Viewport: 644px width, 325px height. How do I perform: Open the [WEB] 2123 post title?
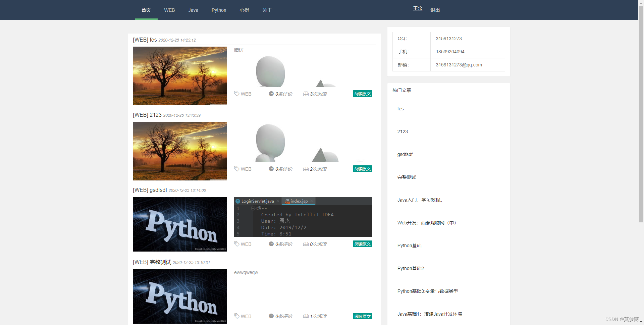click(147, 115)
